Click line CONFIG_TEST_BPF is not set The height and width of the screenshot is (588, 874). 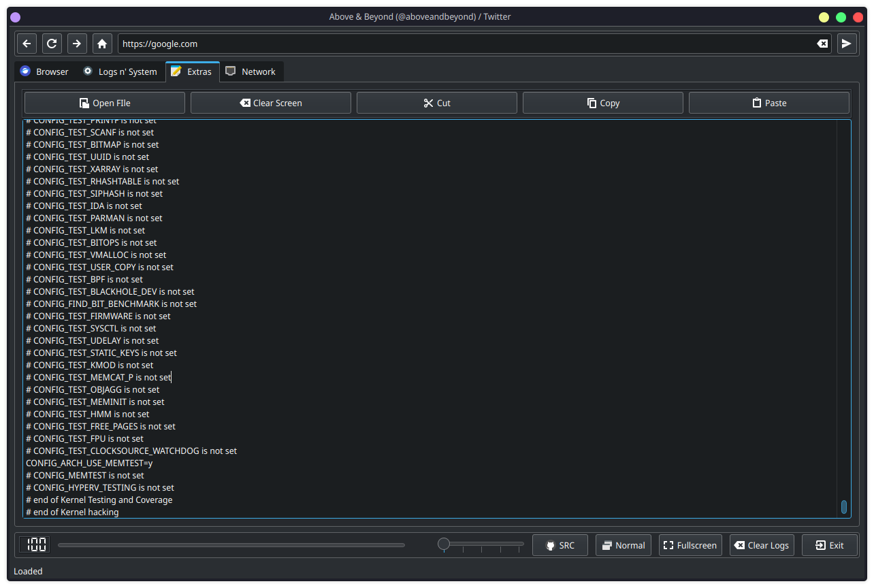pyautogui.click(x=84, y=279)
